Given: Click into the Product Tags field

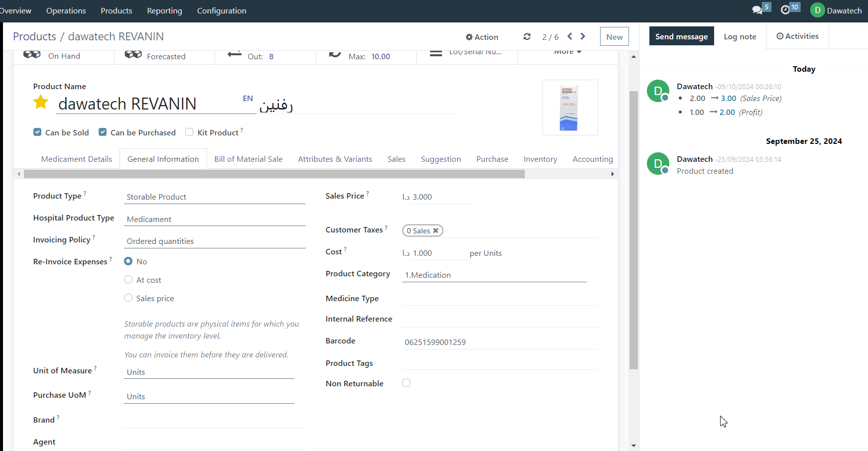Looking at the screenshot, I should pyautogui.click(x=500, y=363).
